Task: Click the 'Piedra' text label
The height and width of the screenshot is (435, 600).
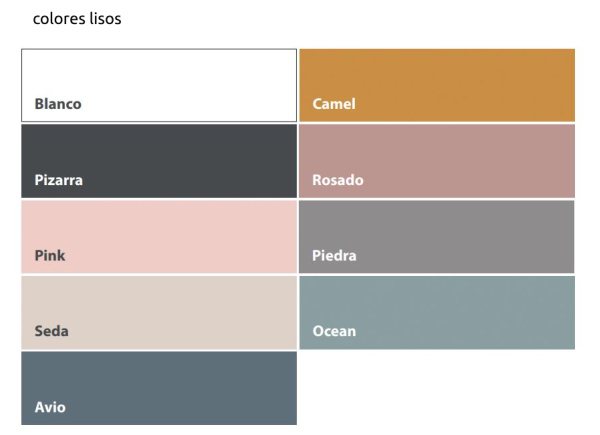Action: (334, 256)
